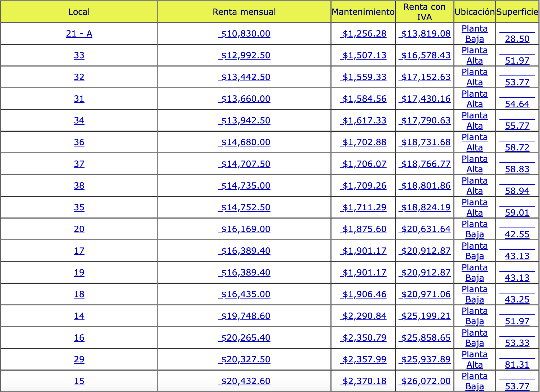This screenshot has height=392, width=540.
Task: Click monthly rent $14,752.50 link
Action: coord(244,207)
